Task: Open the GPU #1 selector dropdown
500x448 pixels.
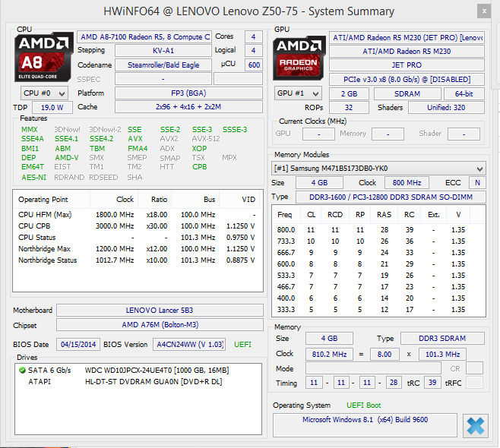Action: pos(298,93)
